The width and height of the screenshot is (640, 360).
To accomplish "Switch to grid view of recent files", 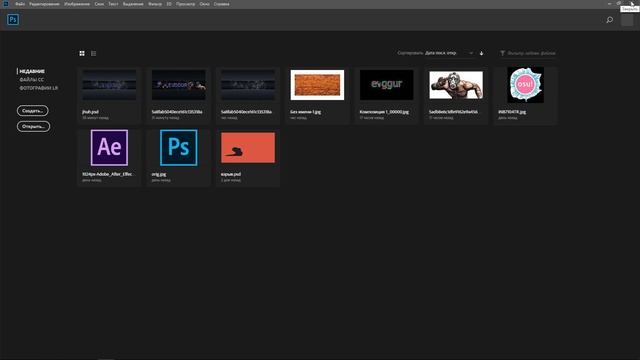I will tap(82, 53).
